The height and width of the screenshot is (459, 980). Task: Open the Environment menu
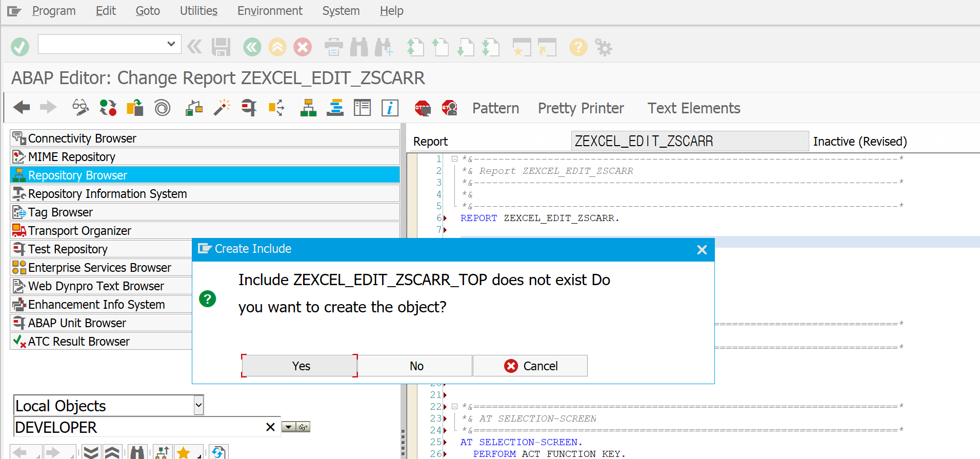pyautogui.click(x=270, y=11)
